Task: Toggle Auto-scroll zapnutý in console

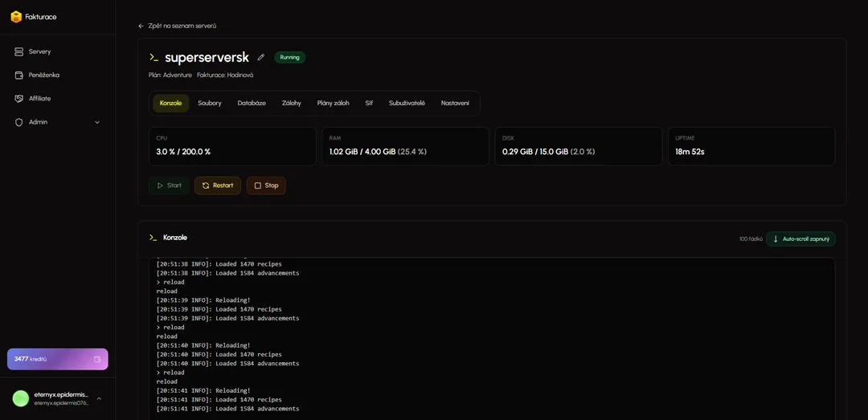Action: click(x=800, y=239)
